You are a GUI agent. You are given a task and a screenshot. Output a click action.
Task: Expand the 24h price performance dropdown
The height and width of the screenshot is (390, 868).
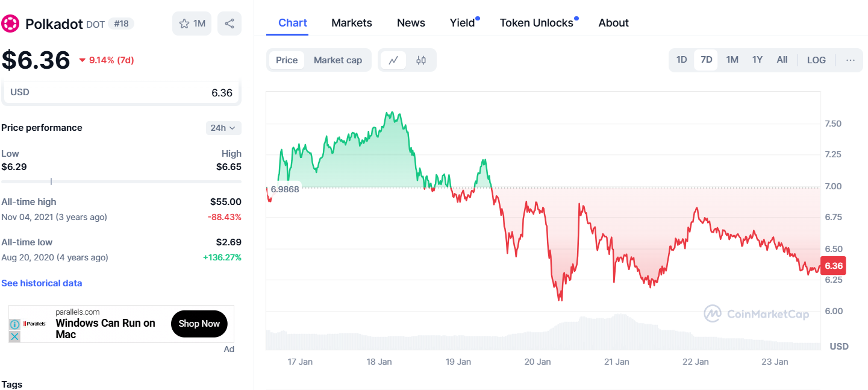[223, 128]
